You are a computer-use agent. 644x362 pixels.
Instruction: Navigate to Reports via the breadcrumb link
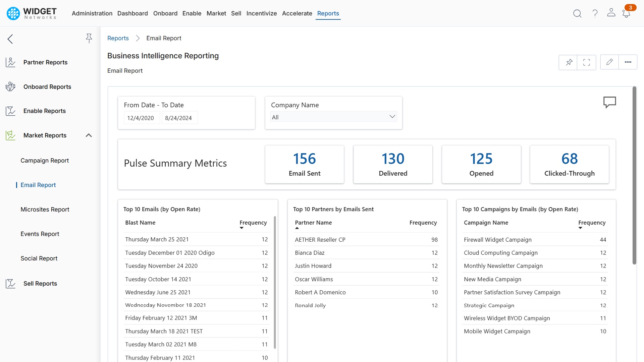(x=118, y=38)
